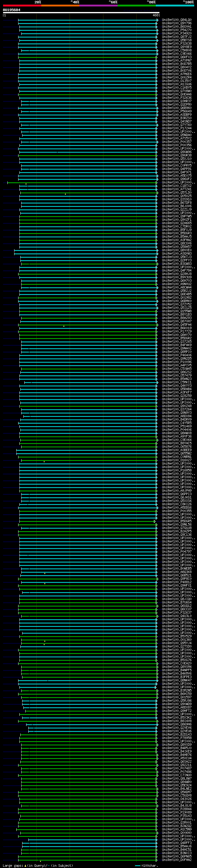Open hit UniRef100_P54270
The height and width of the screenshot is (868, 197).
point(176,30)
